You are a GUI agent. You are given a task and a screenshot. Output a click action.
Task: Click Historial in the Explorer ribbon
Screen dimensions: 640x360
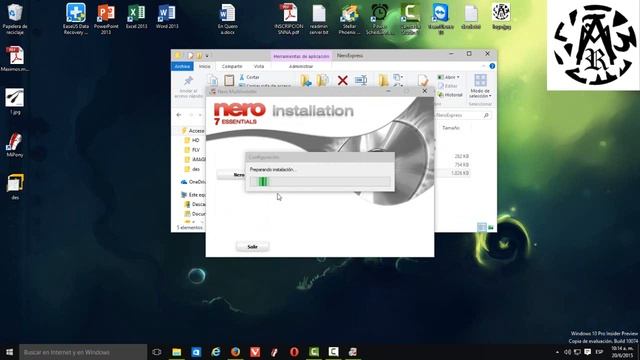tap(450, 95)
